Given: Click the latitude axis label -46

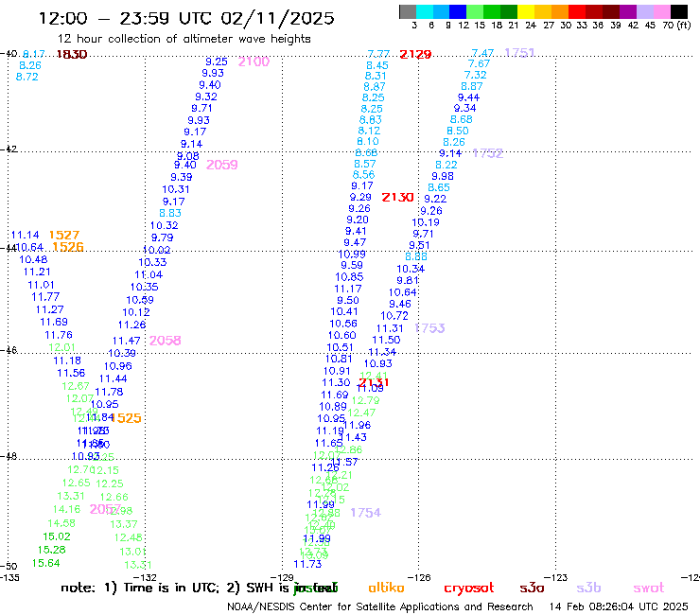Looking at the screenshot, I should [x=9, y=350].
